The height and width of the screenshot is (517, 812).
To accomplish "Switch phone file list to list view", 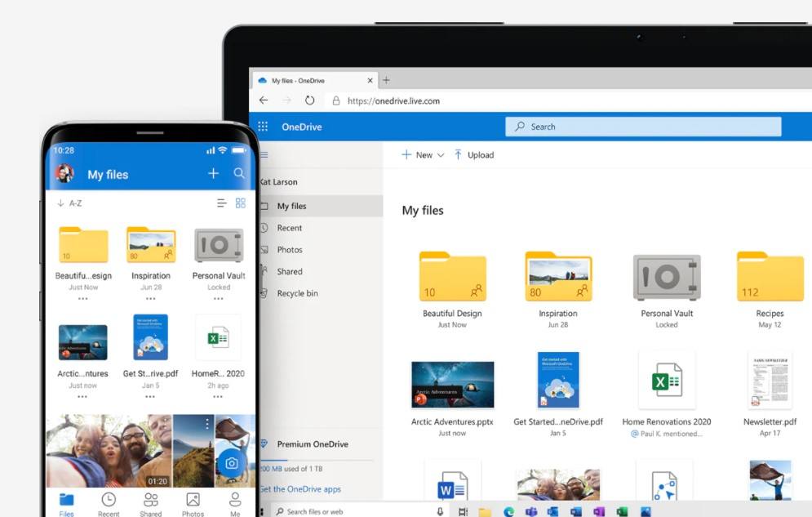I will click(222, 203).
